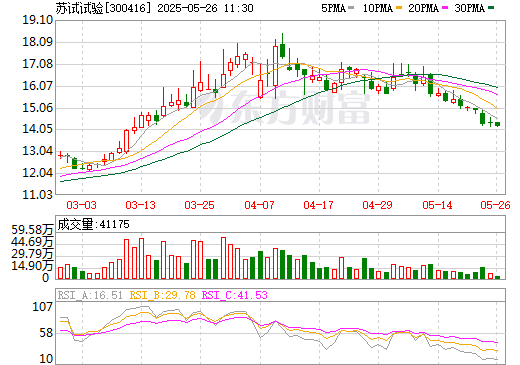
Task: Click the timestamp 2025-05-26 11:30
Action: 205,8
